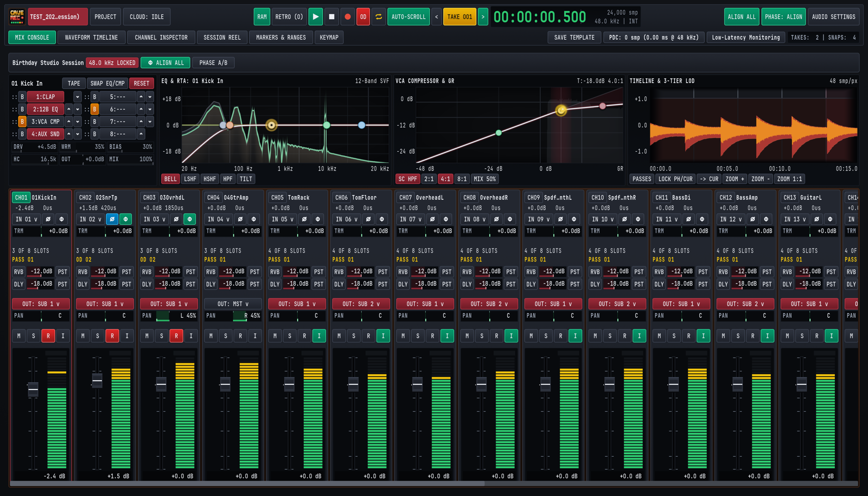This screenshot has width=868, height=496.
Task: Mute channel CH02 with M button
Action: pos(83,336)
